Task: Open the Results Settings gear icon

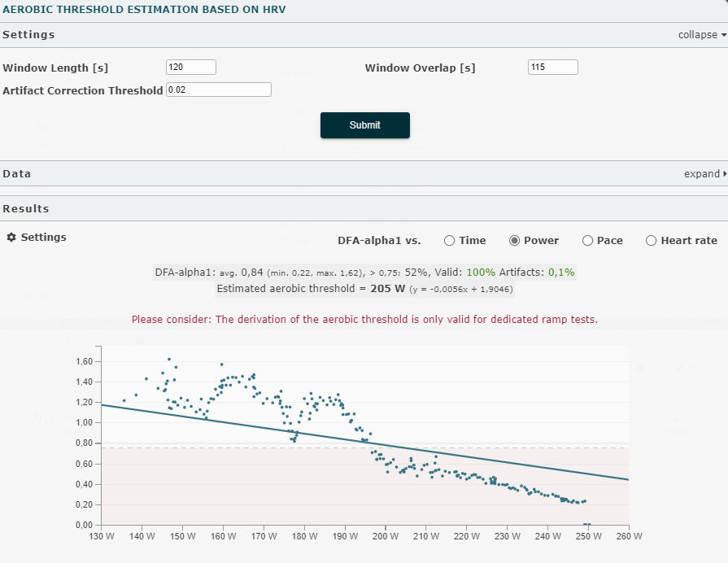Action: point(11,238)
